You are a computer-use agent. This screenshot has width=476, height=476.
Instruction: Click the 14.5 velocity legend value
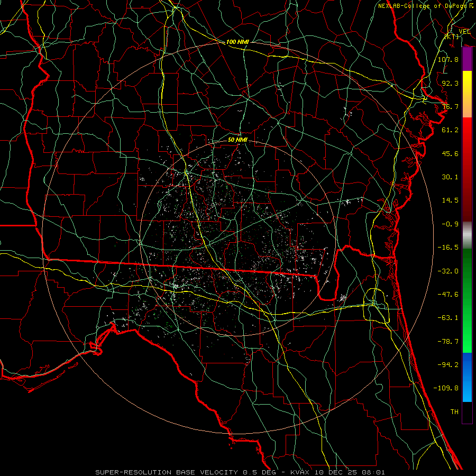point(450,200)
